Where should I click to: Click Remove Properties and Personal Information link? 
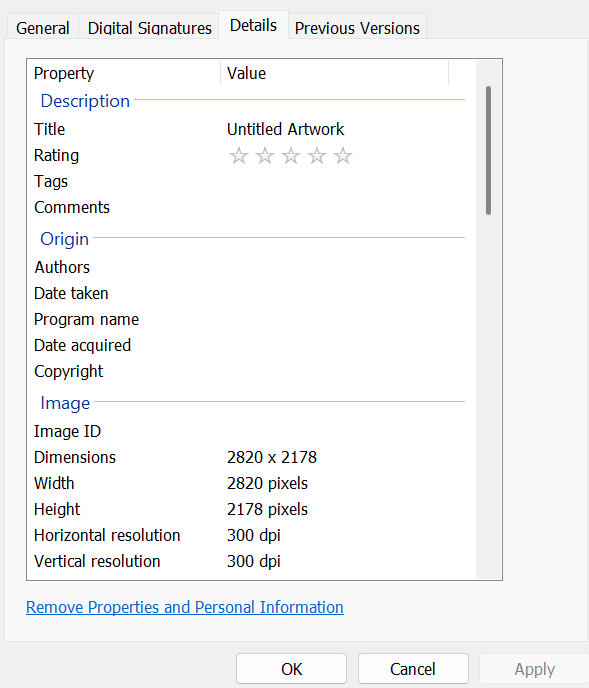tap(185, 607)
